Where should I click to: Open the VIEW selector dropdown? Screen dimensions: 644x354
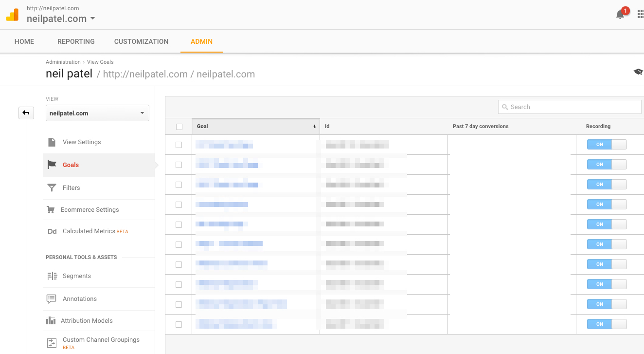tap(97, 113)
